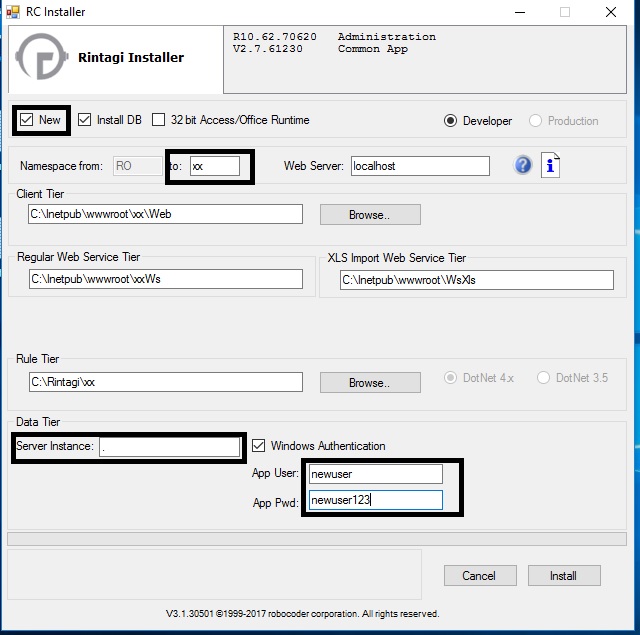The height and width of the screenshot is (635, 640).
Task: Open the info document icon
Action: [x=550, y=165]
